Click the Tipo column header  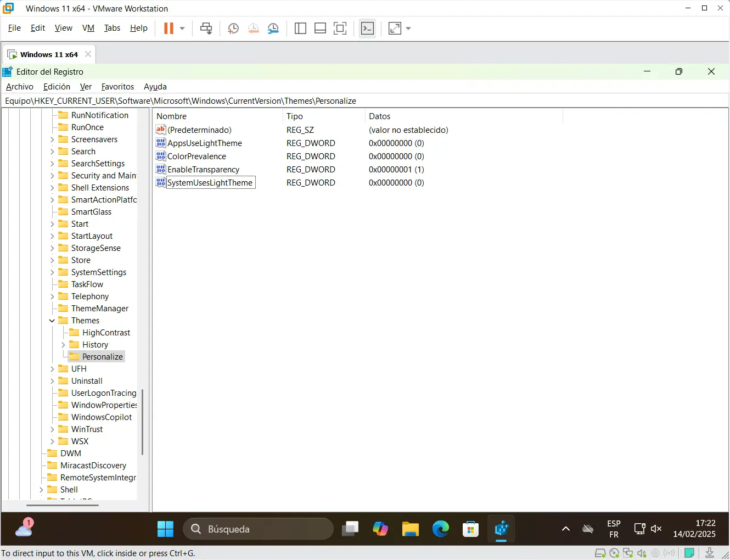click(x=324, y=116)
